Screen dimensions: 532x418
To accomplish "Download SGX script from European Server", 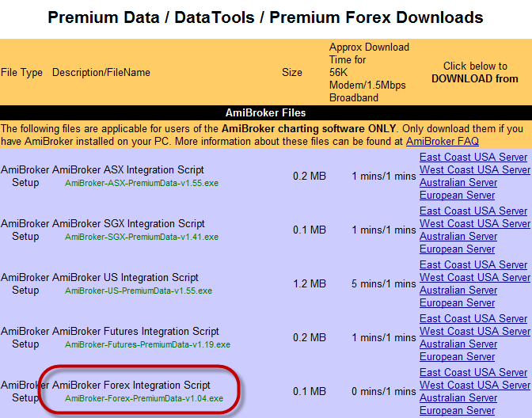I will [x=457, y=249].
